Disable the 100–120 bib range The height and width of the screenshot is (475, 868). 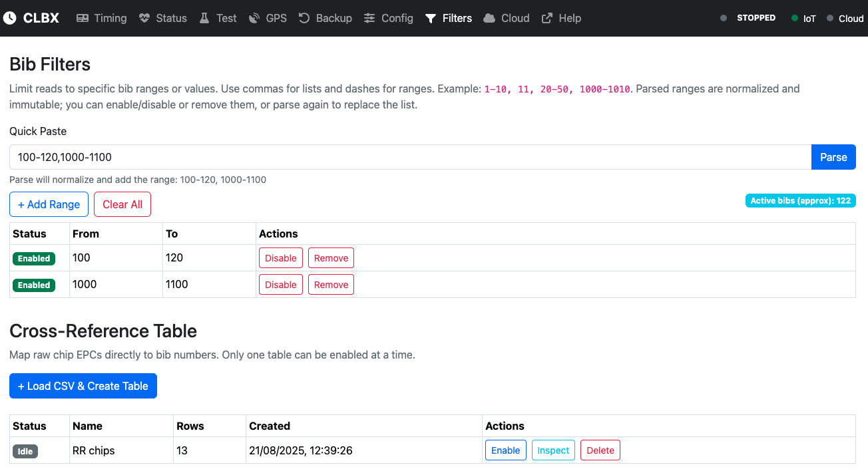(281, 258)
